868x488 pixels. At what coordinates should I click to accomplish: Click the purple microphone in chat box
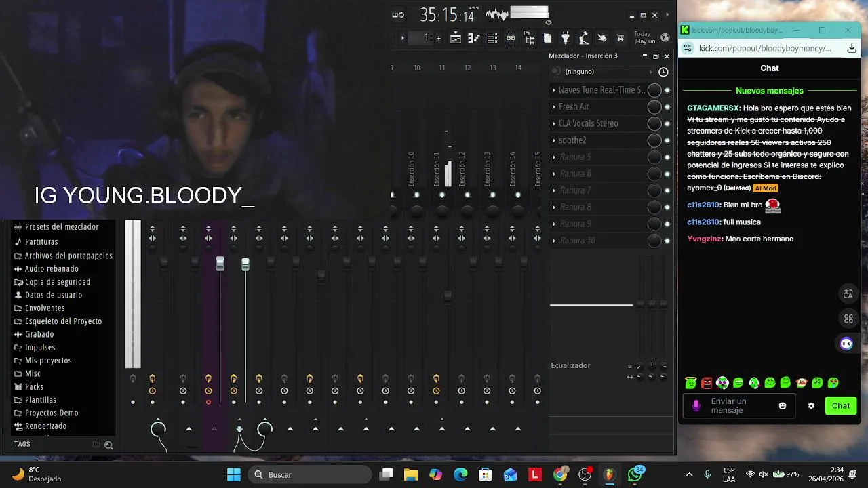click(x=696, y=406)
